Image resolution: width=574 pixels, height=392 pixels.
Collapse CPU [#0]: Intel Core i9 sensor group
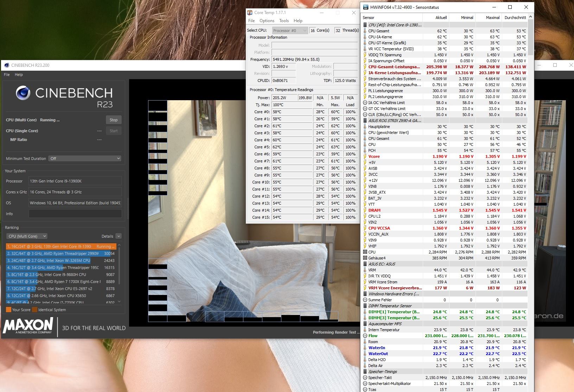click(x=365, y=25)
